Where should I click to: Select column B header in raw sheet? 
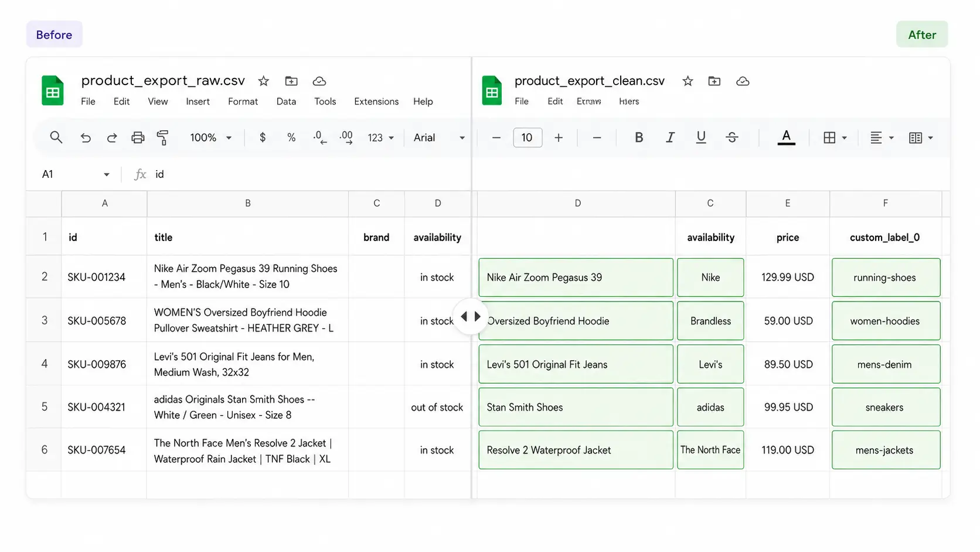pyautogui.click(x=247, y=204)
